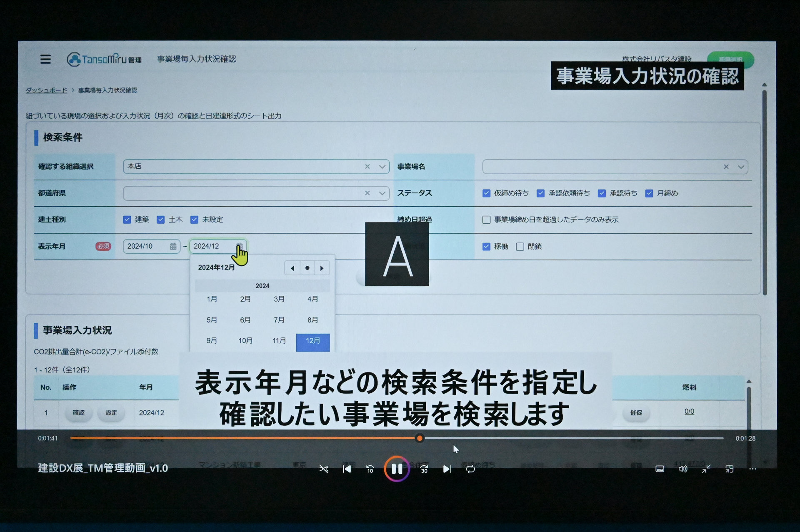Open the start month calendar icon
Screen dimensions: 800x532
tap(173, 247)
